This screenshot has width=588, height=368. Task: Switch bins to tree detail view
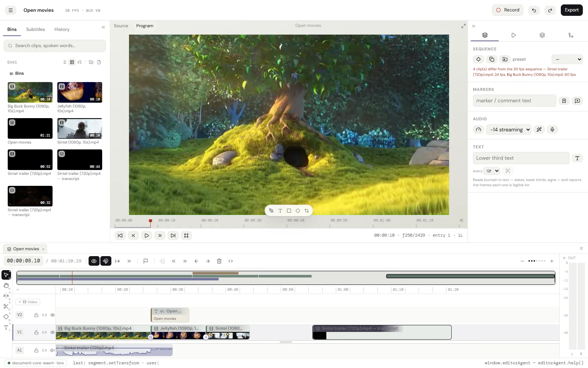tap(80, 62)
